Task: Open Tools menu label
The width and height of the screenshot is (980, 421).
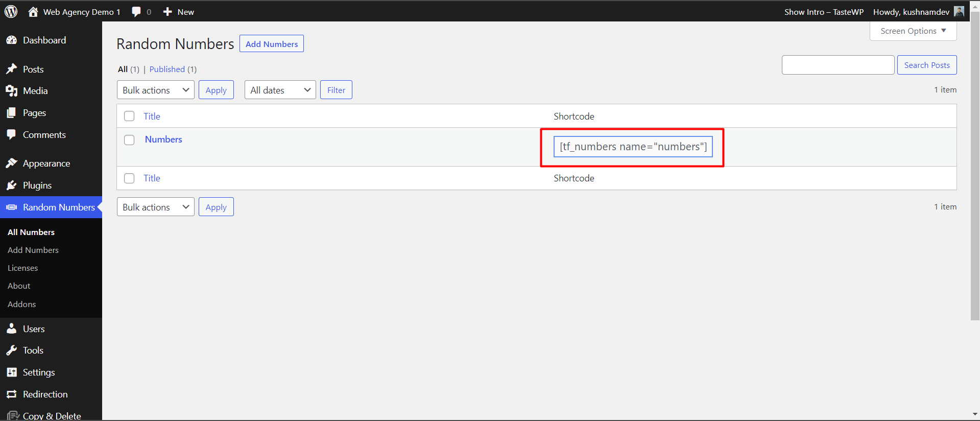Action: (x=33, y=350)
